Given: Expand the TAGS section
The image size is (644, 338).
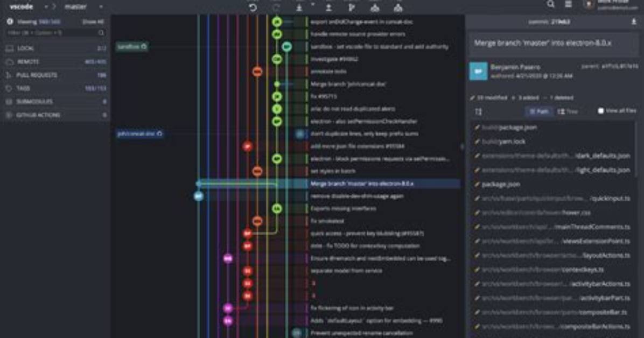Looking at the screenshot, I should [55, 88].
